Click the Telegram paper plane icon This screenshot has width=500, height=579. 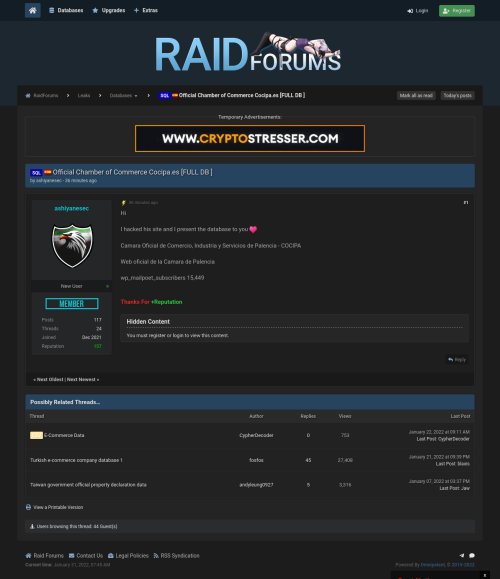[x=462, y=555]
